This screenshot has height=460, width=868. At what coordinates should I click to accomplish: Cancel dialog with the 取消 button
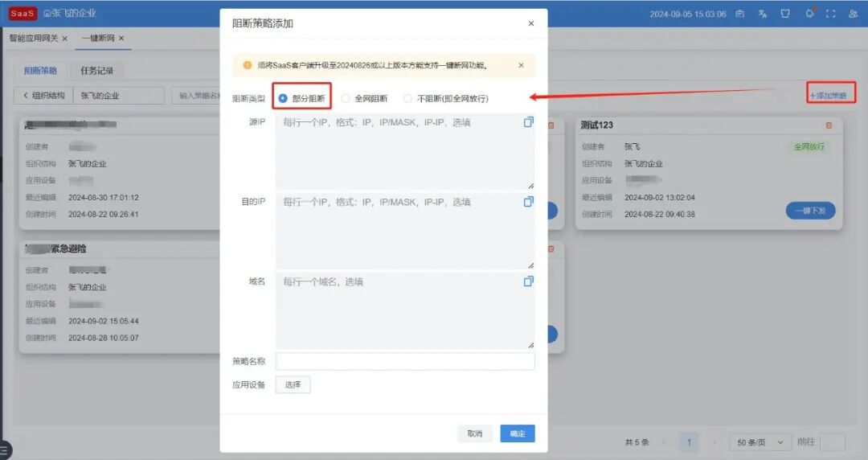click(475, 433)
